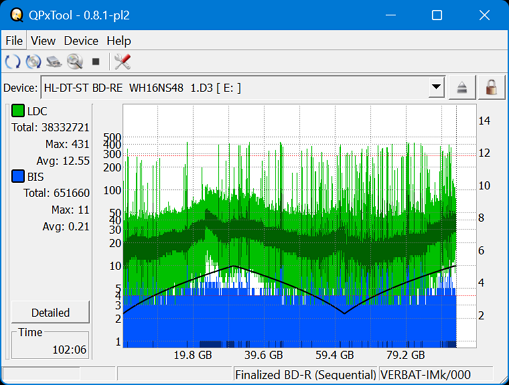Expand the Device dropdown arrow
Image resolution: width=509 pixels, height=385 pixels.
click(x=436, y=88)
